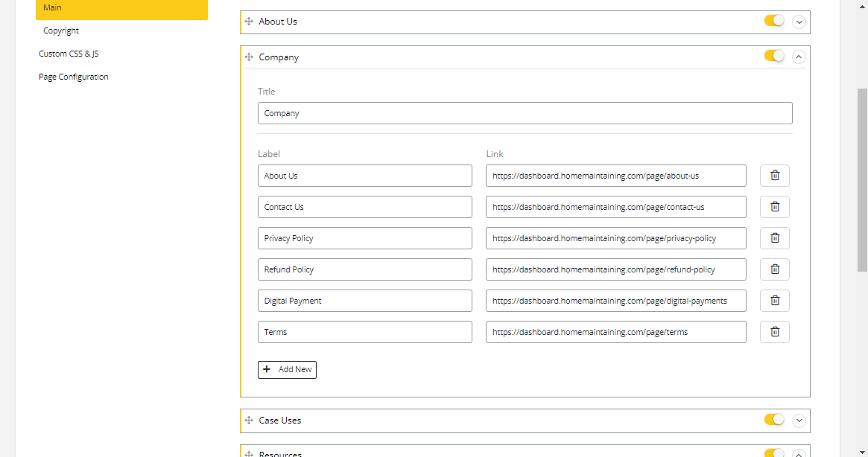
Task: Delete the About Us link row
Action: click(774, 176)
